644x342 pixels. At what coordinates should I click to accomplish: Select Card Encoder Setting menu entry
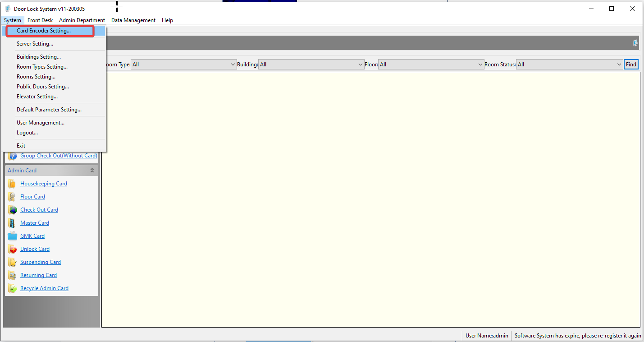click(54, 31)
